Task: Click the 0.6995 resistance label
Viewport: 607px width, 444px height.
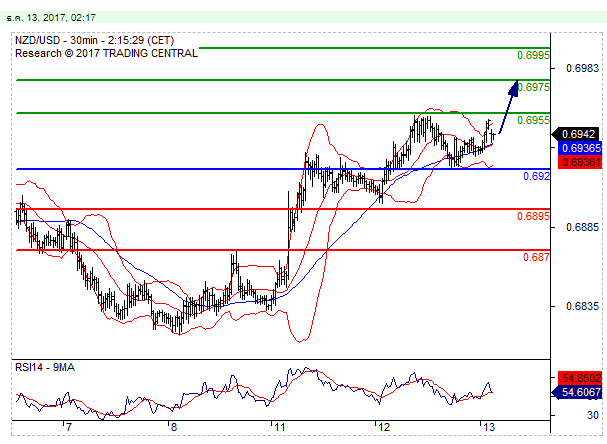Action: pos(533,55)
